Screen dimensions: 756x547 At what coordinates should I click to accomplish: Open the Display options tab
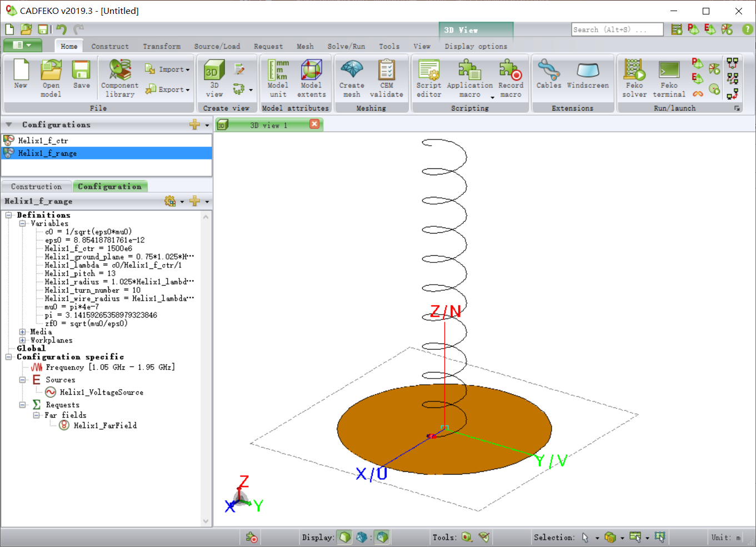(476, 46)
